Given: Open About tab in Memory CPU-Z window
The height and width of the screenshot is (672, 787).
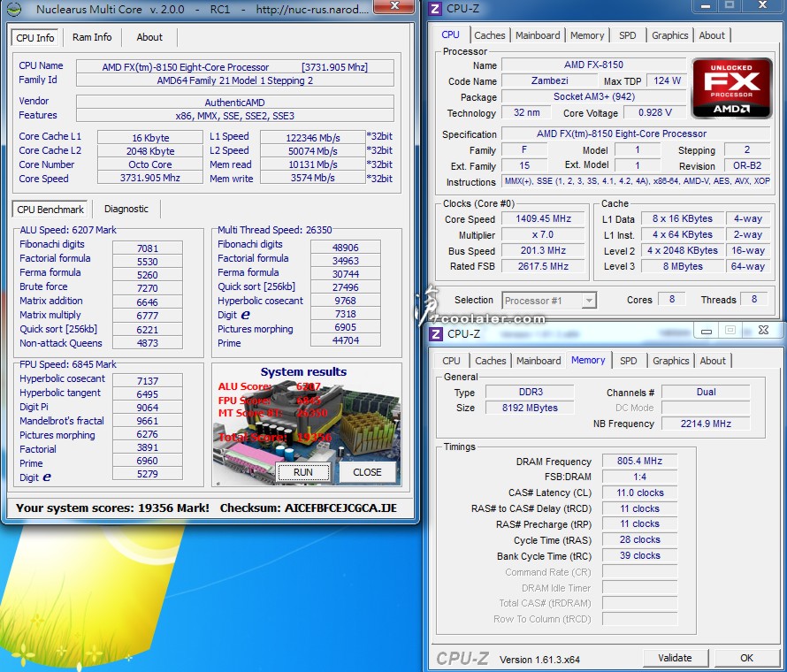Looking at the screenshot, I should [713, 361].
